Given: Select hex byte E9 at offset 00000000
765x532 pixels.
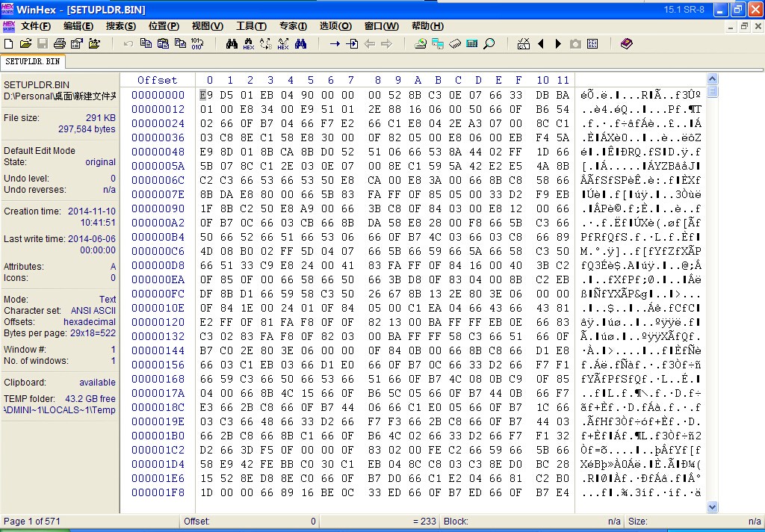Looking at the screenshot, I should coord(206,95).
